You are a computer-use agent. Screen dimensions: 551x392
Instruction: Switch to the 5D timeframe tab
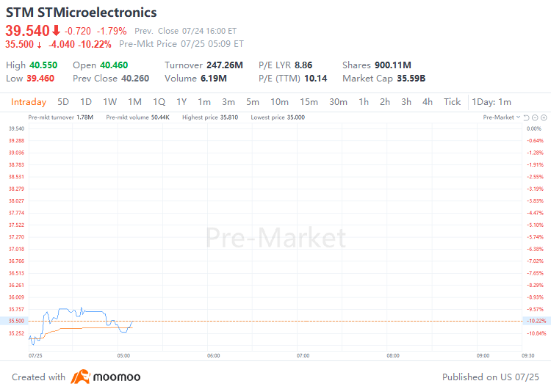pyautogui.click(x=63, y=102)
